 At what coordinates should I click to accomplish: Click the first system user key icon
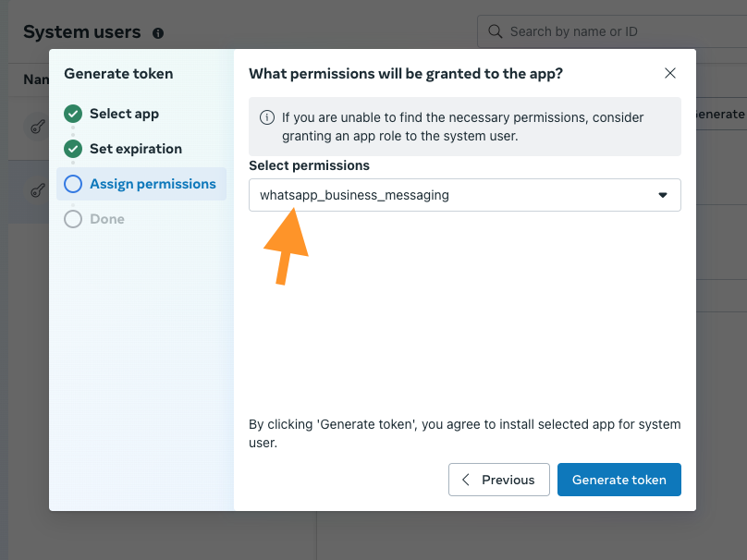pyautogui.click(x=38, y=128)
